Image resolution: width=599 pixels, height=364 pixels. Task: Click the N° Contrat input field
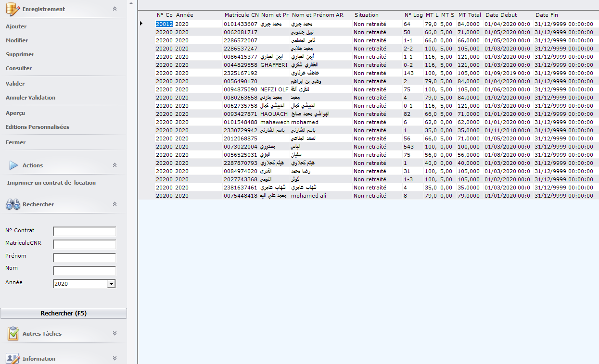(x=84, y=231)
